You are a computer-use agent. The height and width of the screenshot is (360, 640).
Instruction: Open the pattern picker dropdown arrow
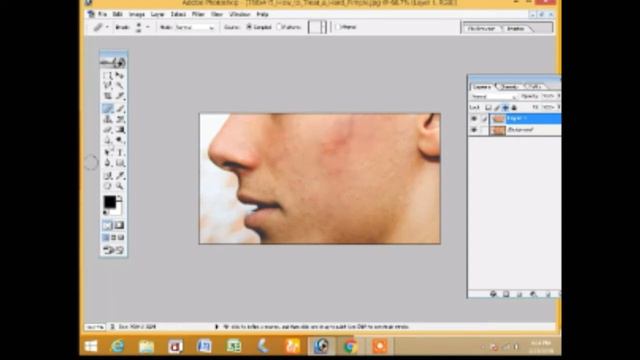click(x=324, y=27)
